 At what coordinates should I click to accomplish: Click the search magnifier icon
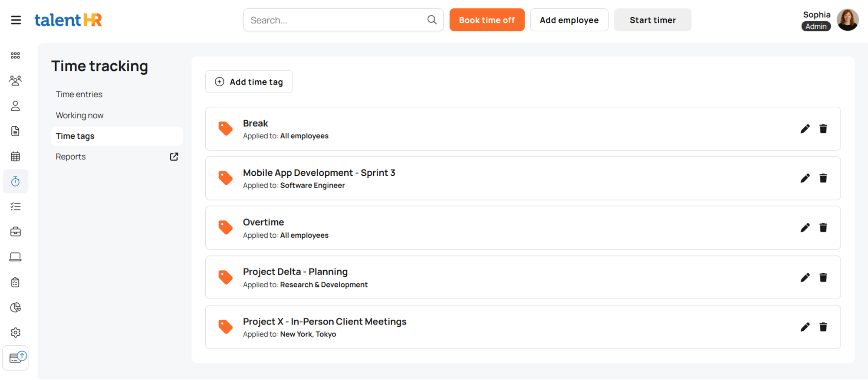[x=432, y=20]
